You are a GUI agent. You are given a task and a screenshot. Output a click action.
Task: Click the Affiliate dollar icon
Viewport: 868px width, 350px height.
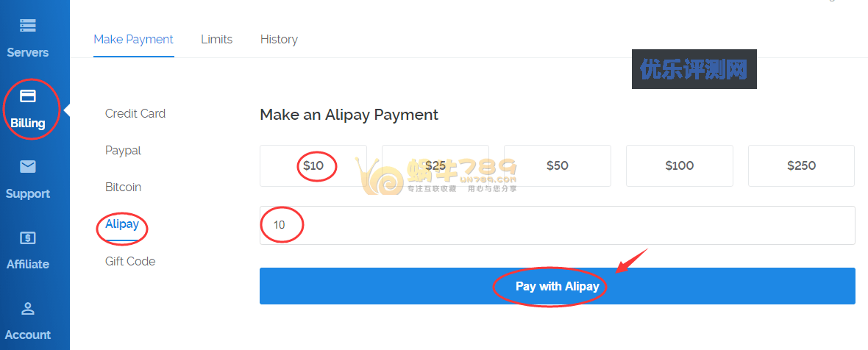[28, 238]
